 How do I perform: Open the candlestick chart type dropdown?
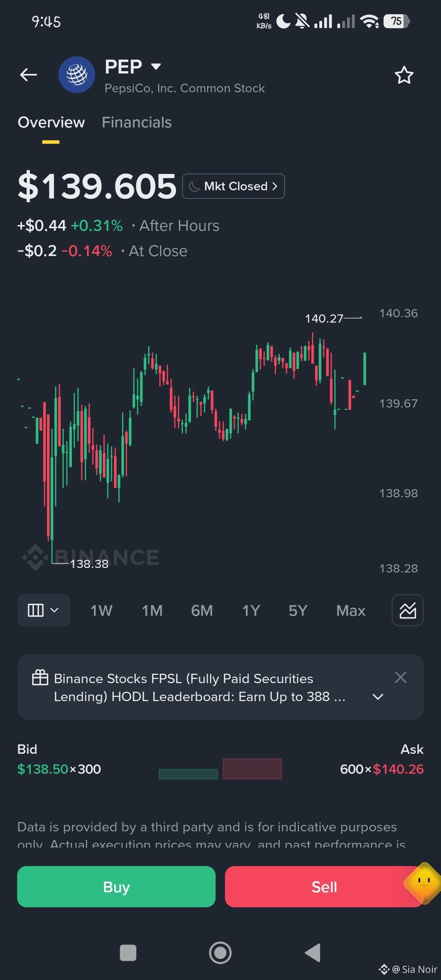(x=44, y=610)
